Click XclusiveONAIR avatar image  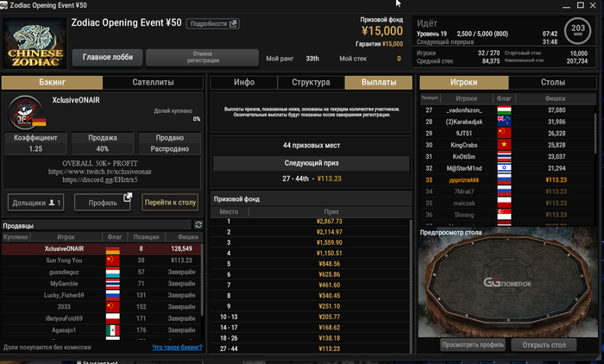(26, 112)
